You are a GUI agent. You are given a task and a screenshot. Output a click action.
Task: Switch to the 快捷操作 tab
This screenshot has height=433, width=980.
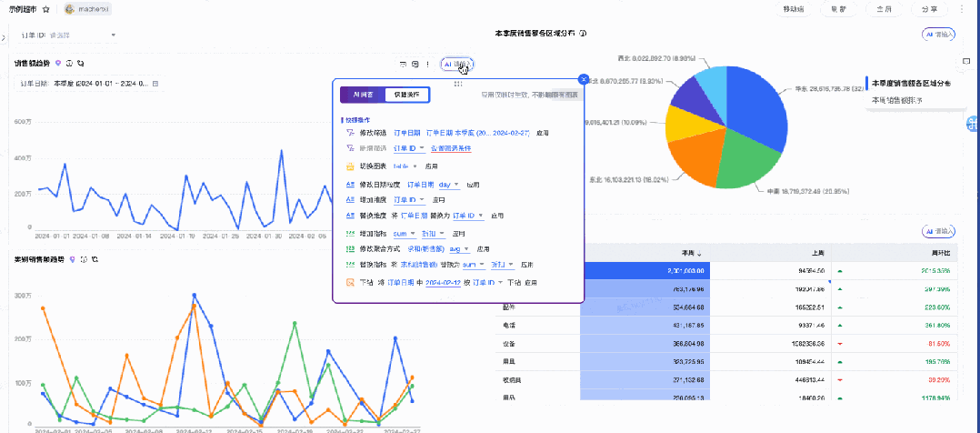click(x=405, y=95)
